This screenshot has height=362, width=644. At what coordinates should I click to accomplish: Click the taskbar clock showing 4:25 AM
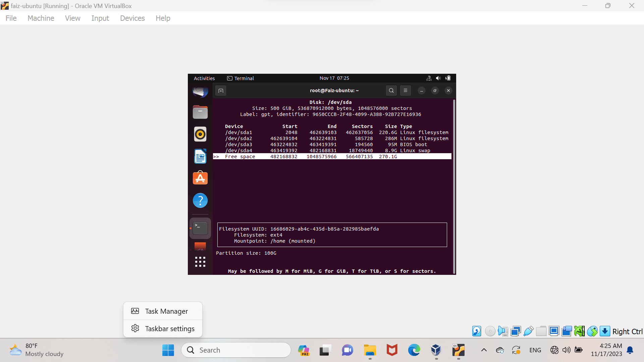(606, 350)
